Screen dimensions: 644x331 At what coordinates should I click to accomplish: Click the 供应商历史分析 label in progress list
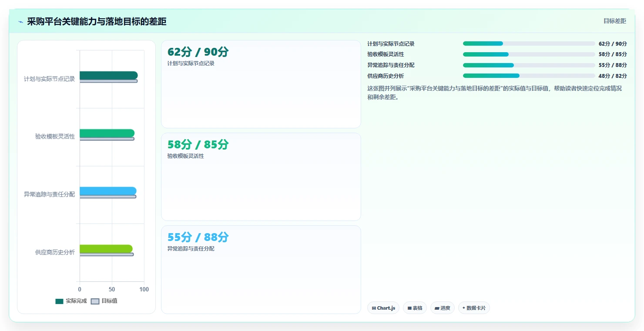(x=386, y=76)
